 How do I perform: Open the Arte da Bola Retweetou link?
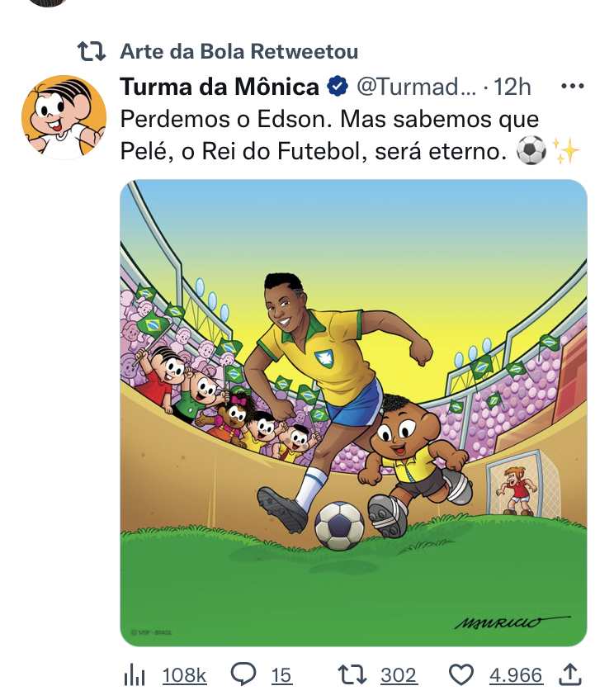tap(239, 52)
